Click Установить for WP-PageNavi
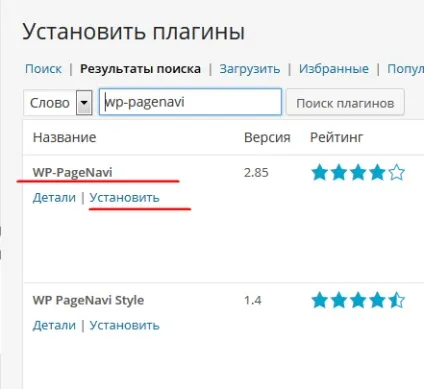 pos(124,198)
